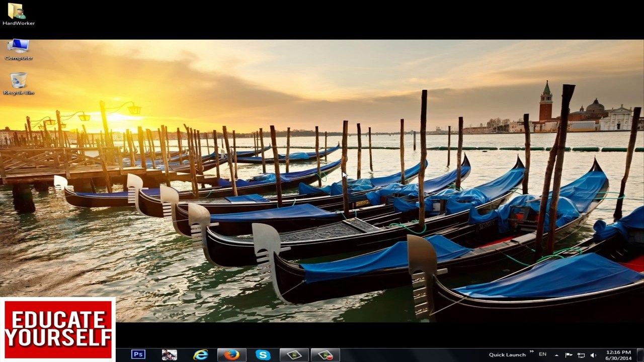Screen dimensions: 644x362
Task: Launch Internet Explorer from the taskbar
Action: (x=200, y=354)
